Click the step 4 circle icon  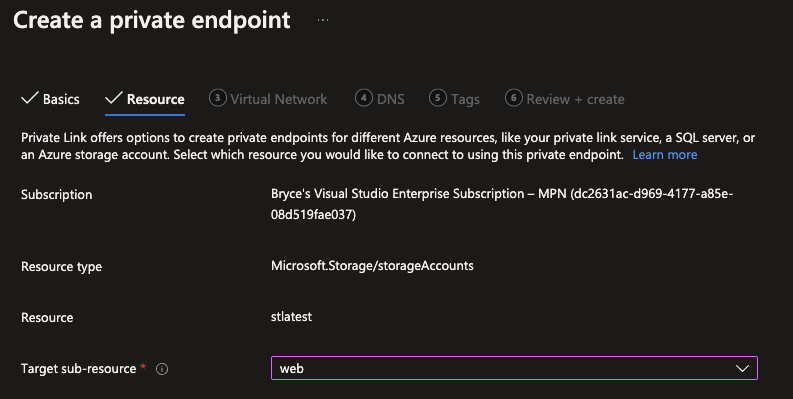pyautogui.click(x=364, y=98)
